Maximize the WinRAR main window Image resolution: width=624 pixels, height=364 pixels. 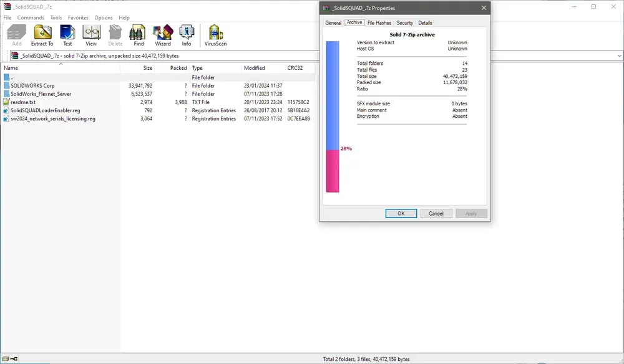[x=593, y=6]
